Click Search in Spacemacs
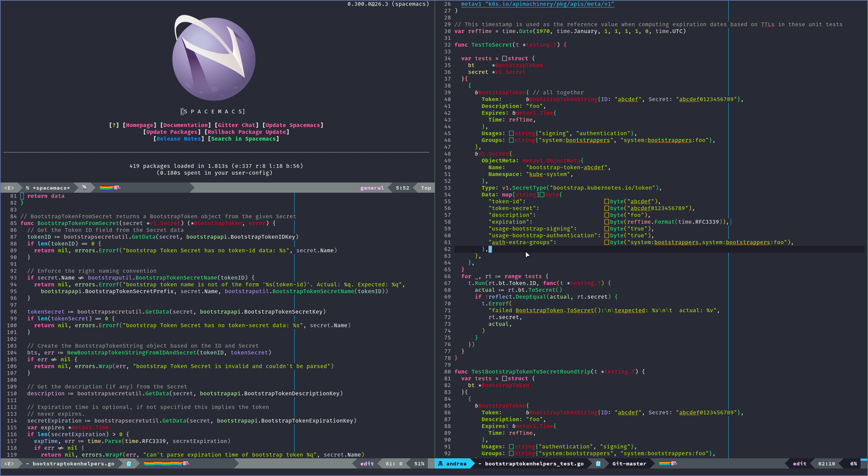The image size is (868, 476). coord(243,139)
